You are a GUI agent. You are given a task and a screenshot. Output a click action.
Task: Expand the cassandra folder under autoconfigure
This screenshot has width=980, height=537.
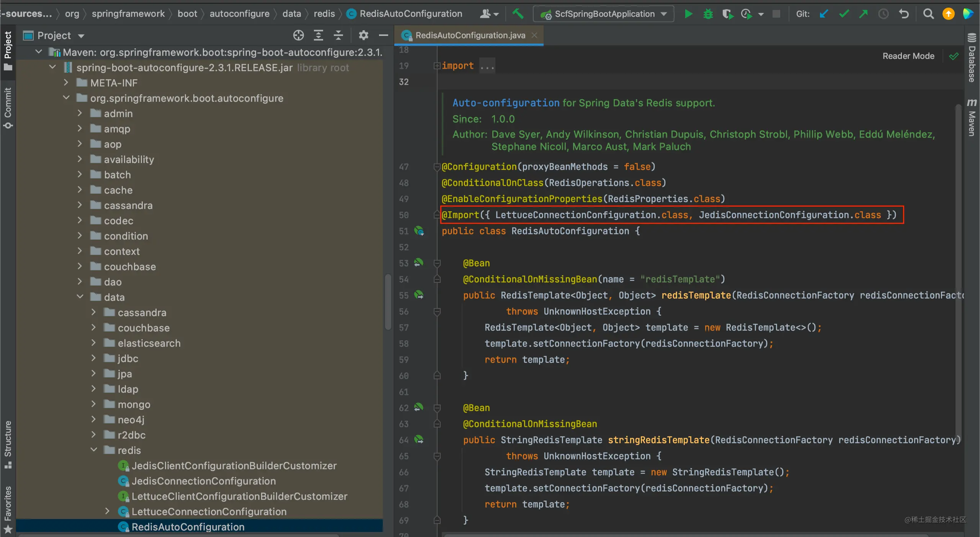point(80,205)
